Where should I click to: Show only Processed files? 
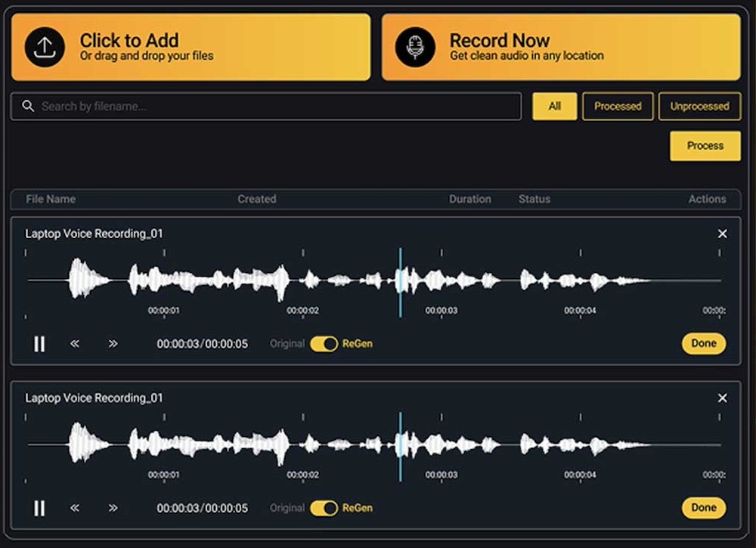(x=618, y=106)
